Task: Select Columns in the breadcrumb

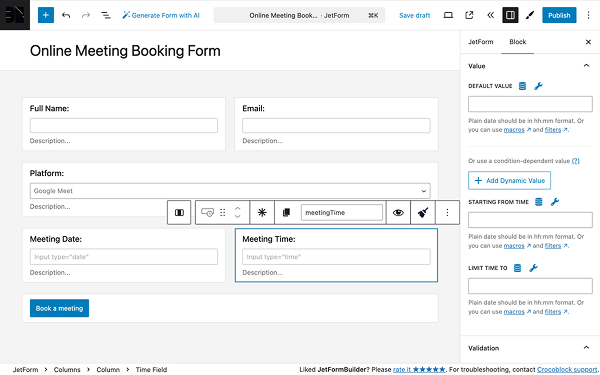Action: coord(67,370)
